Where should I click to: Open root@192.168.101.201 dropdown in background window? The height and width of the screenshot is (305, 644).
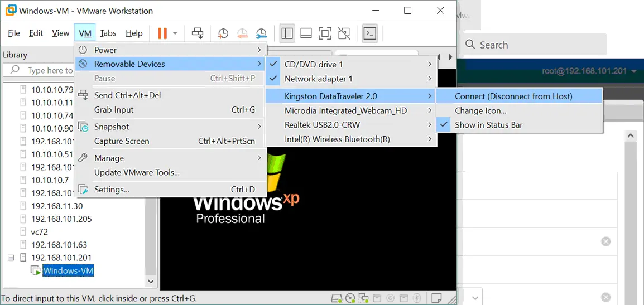point(635,71)
